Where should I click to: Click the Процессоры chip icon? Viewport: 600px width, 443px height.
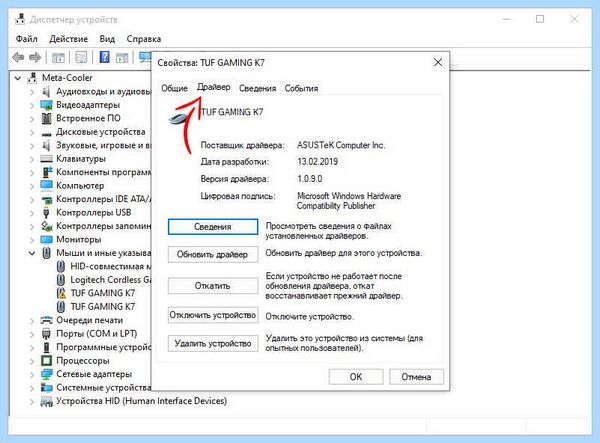[x=46, y=360]
